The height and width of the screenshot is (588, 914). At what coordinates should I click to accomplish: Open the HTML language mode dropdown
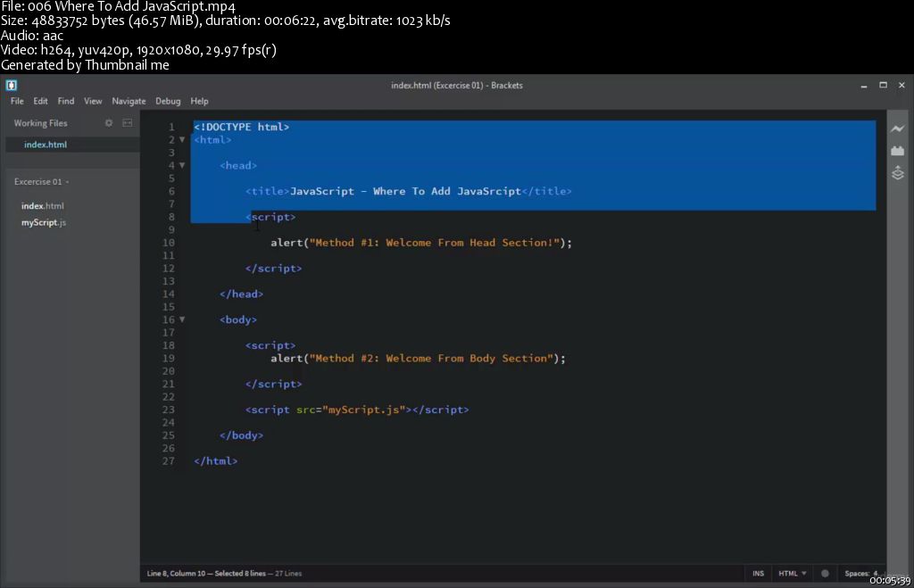pos(793,574)
